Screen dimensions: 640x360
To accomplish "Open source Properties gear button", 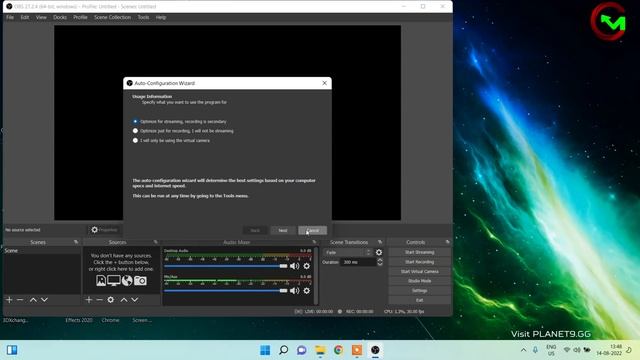I will [104, 230].
